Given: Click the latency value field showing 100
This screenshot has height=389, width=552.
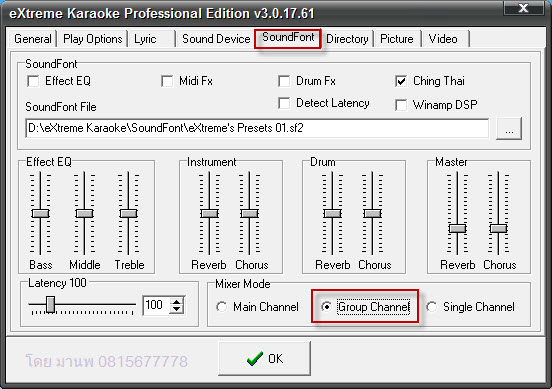Looking at the screenshot, I should [x=157, y=305].
